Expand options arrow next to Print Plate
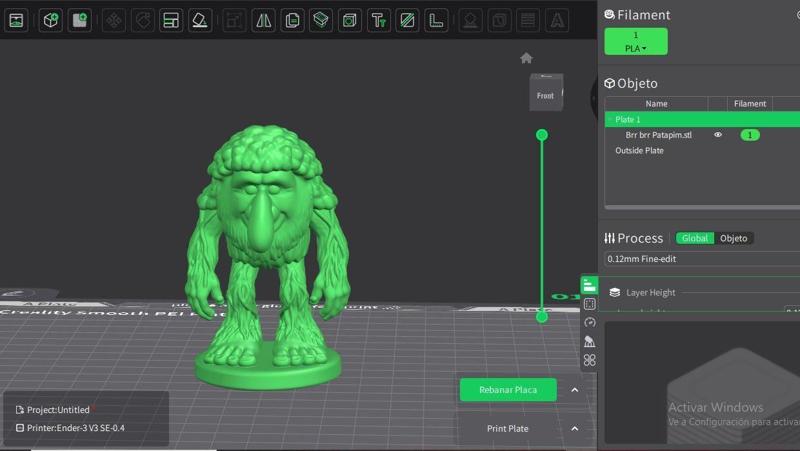The height and width of the screenshot is (451, 800). click(x=574, y=428)
